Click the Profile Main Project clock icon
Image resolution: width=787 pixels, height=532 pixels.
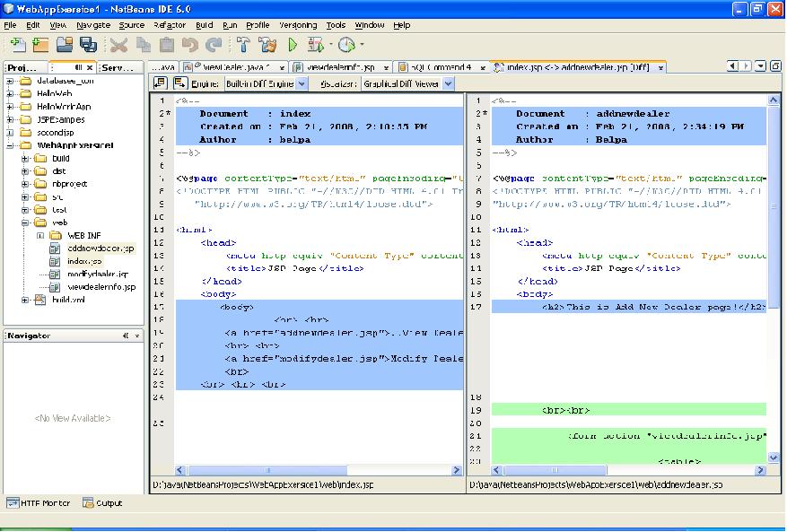click(x=346, y=45)
